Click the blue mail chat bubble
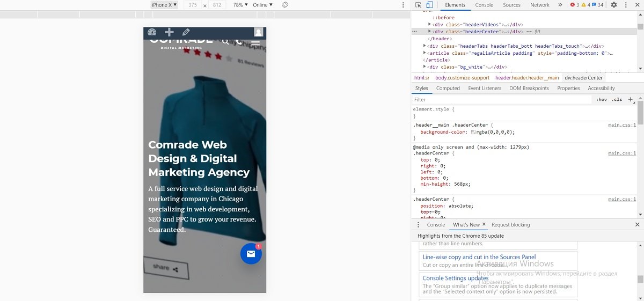This screenshot has height=301, width=644. click(251, 254)
